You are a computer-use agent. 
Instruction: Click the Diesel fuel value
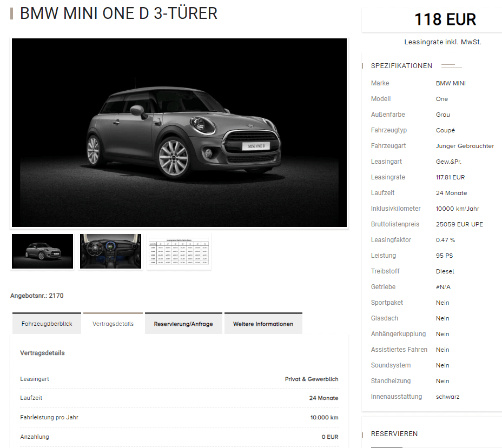pos(445,271)
